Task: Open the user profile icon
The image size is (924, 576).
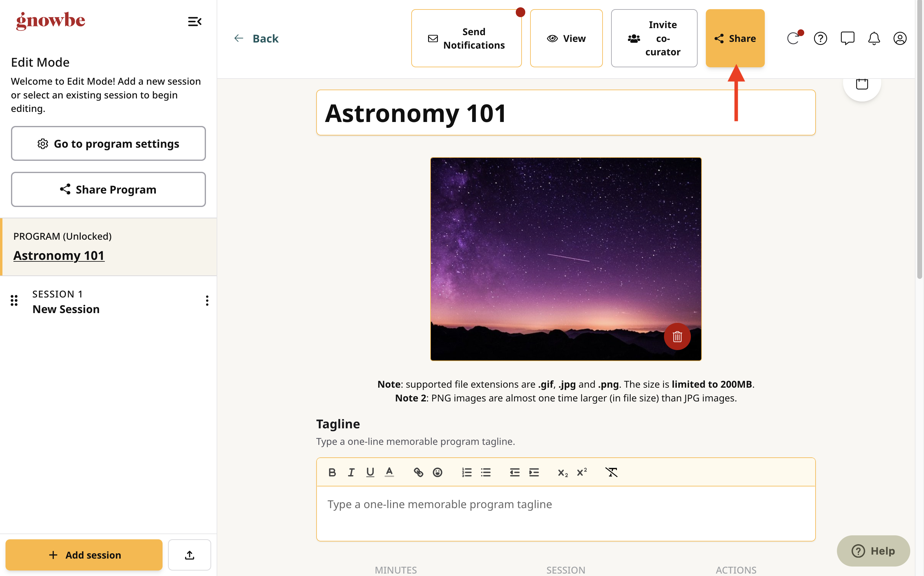Action: coord(900,39)
